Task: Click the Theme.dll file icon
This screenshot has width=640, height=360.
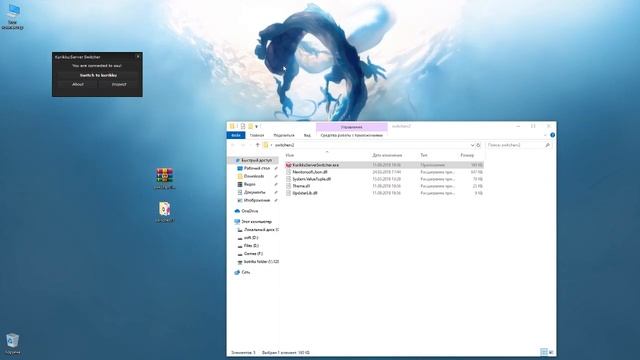Action: pos(288,186)
